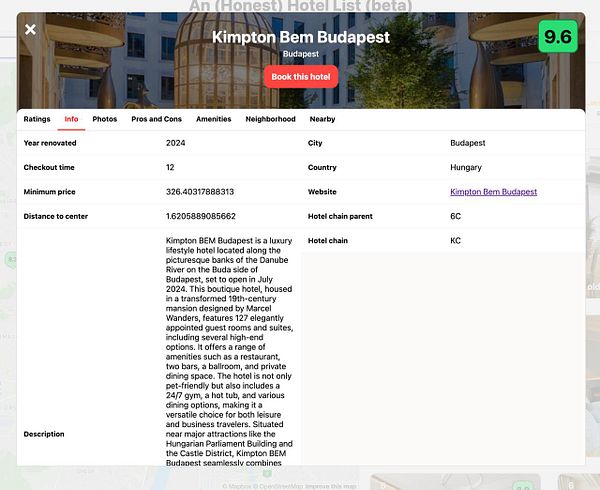
Task: Click the Hotel chain label
Action: [328, 241]
